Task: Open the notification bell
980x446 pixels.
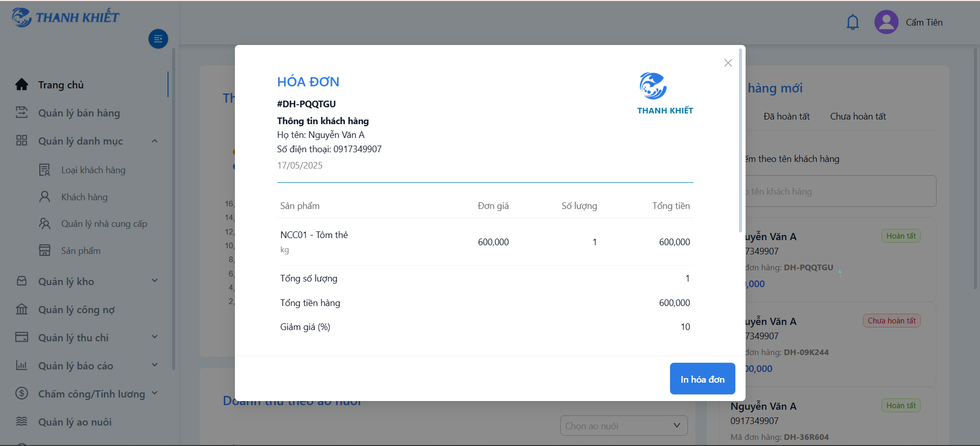Action: (x=852, y=22)
